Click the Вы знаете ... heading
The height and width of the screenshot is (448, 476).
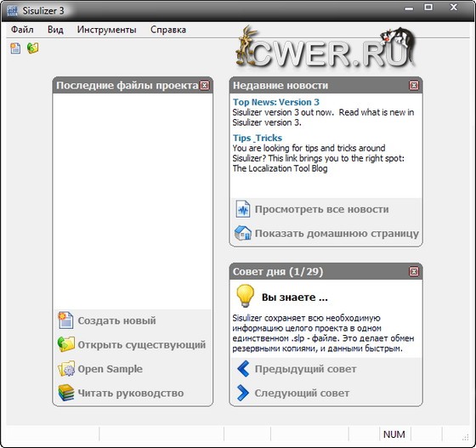click(295, 298)
